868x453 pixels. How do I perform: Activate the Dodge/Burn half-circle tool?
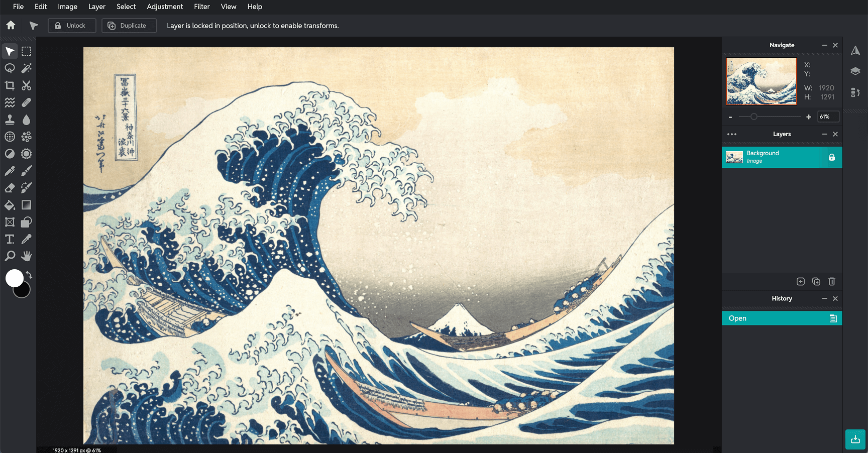[x=10, y=154]
